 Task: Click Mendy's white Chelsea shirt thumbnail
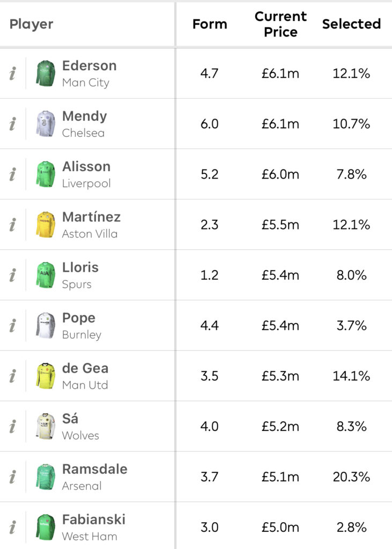tap(46, 124)
